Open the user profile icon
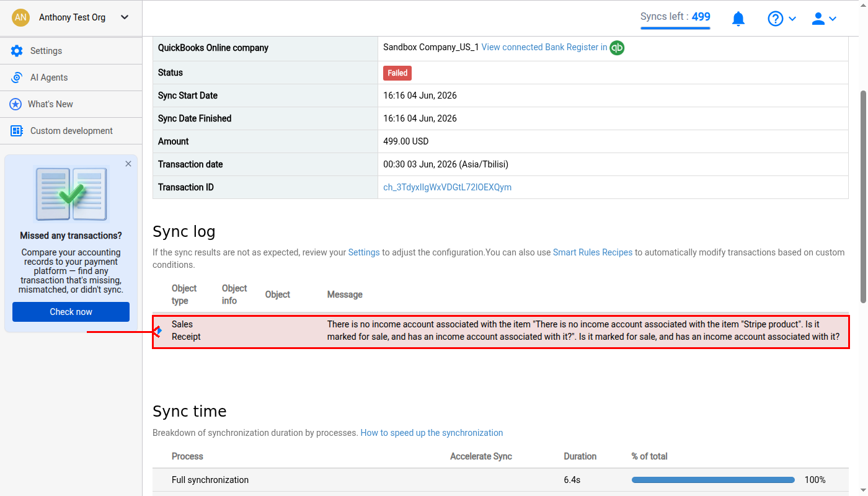 [818, 19]
